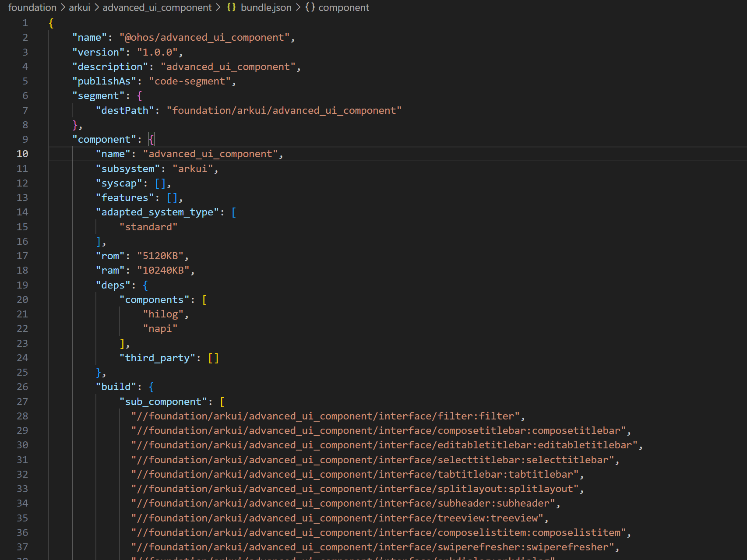The height and width of the screenshot is (560, 747).
Task: Click the "napi" dependency entry
Action: pos(160,329)
